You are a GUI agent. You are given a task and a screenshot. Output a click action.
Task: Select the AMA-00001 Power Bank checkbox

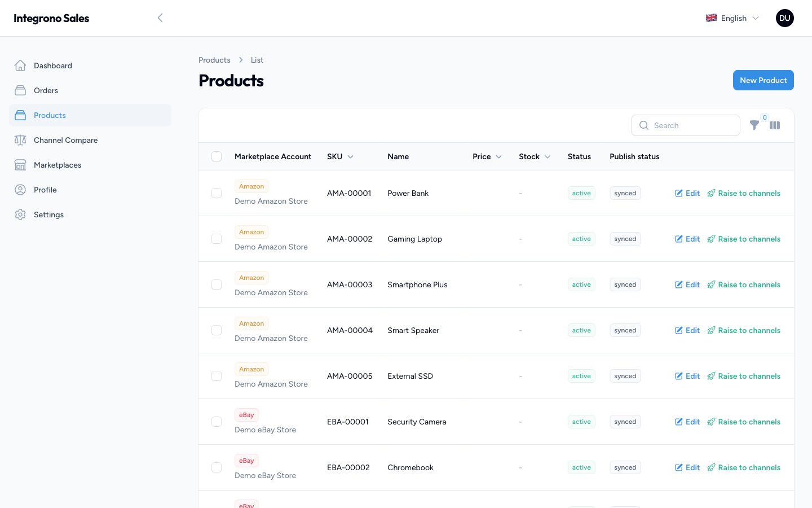pos(217,193)
